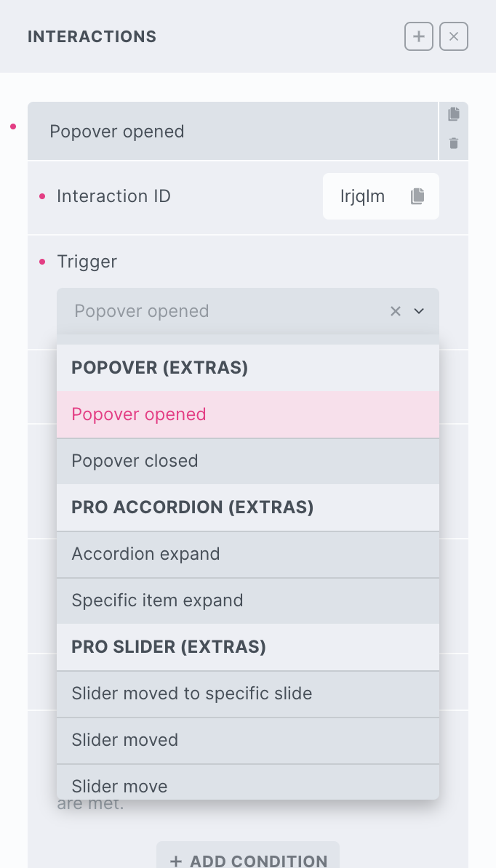This screenshot has height=868, width=496.
Task: Duplicate the Popover opened interaction
Action: [454, 114]
